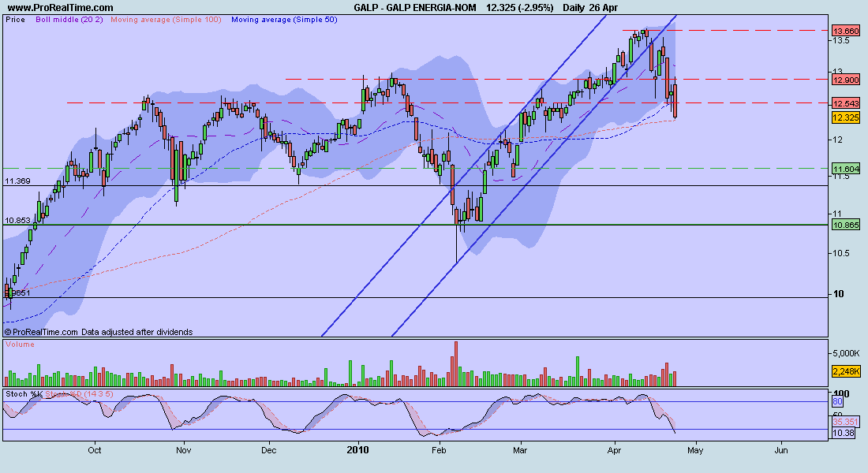Select the Boll middle (20 2) indicator label
The width and height of the screenshot is (868, 473).
pos(69,20)
